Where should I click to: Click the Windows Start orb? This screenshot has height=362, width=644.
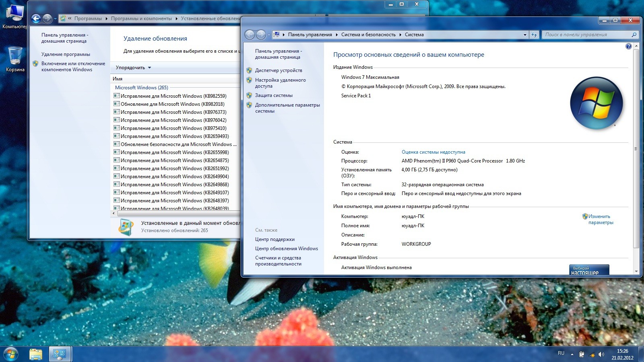[x=11, y=354]
